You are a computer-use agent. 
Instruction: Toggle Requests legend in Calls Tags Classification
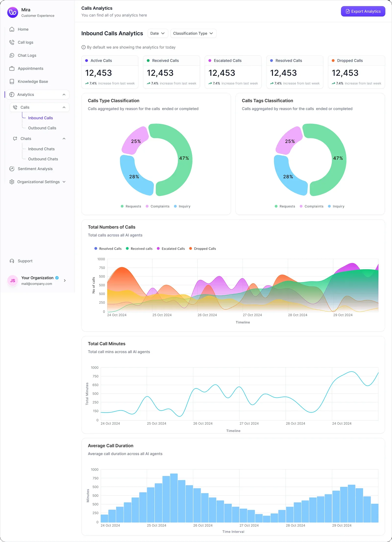pyautogui.click(x=285, y=206)
